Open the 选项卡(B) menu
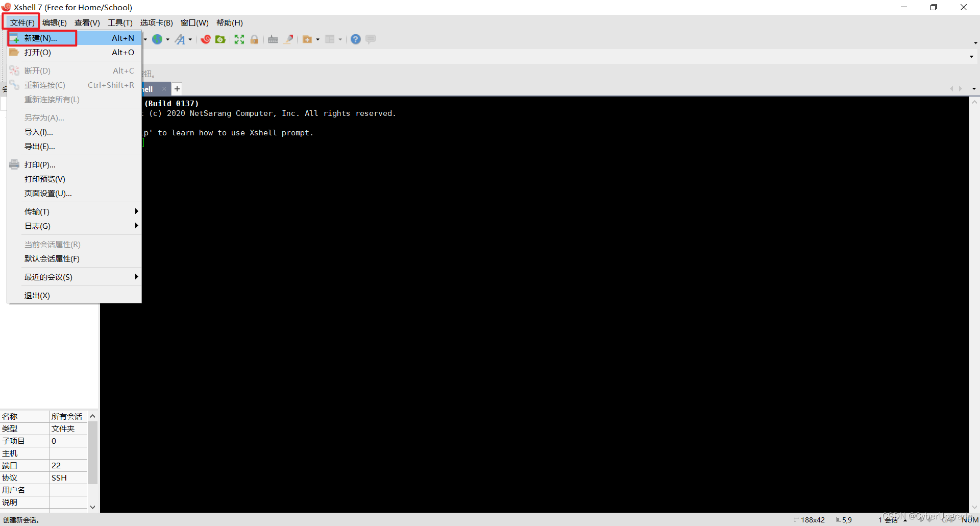This screenshot has width=980, height=526. [157, 22]
